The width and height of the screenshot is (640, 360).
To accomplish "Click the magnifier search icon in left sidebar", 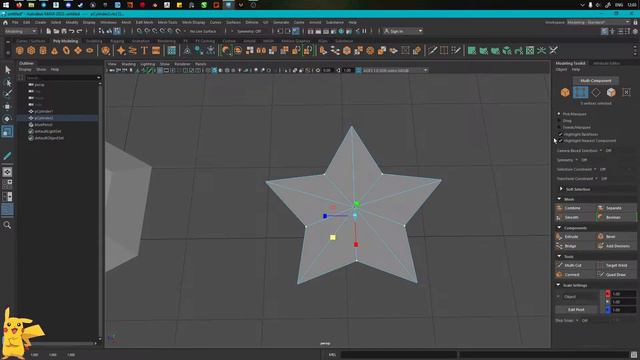I will point(7,225).
